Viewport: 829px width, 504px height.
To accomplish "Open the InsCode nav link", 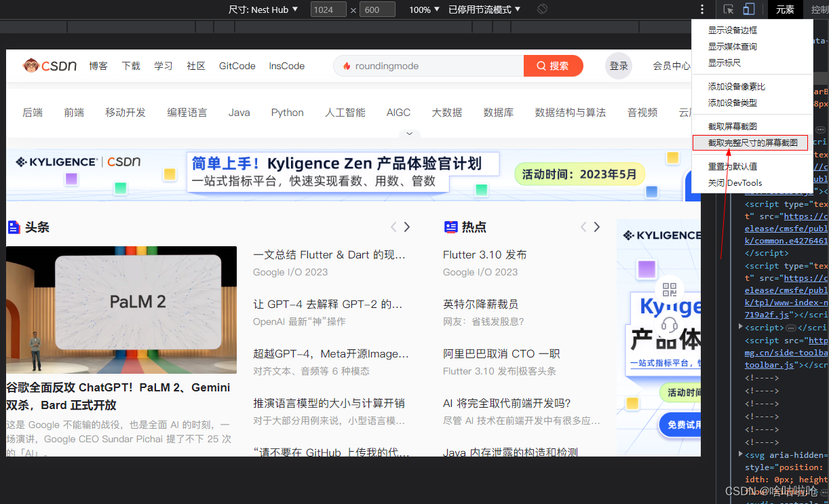I will point(287,66).
